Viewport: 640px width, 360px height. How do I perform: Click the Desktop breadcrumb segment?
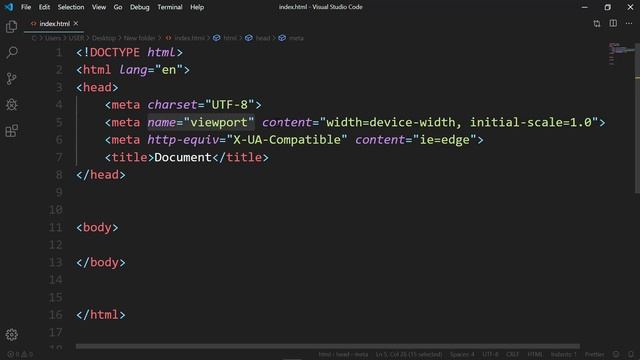(x=104, y=38)
